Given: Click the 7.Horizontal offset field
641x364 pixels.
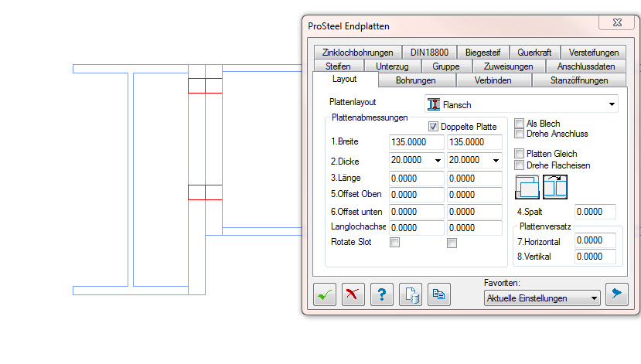Looking at the screenshot, I should point(595,240).
